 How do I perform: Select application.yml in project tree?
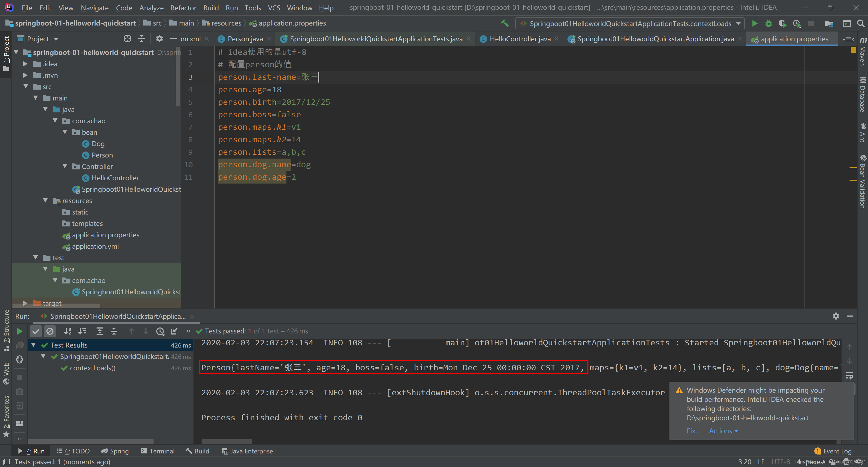click(95, 246)
